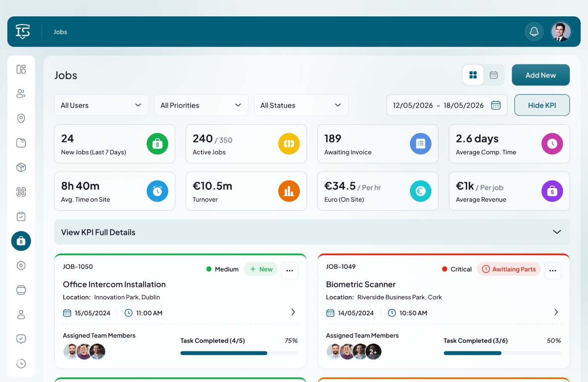Open the location pin sidebar icon
The image size is (588, 382).
21,118
